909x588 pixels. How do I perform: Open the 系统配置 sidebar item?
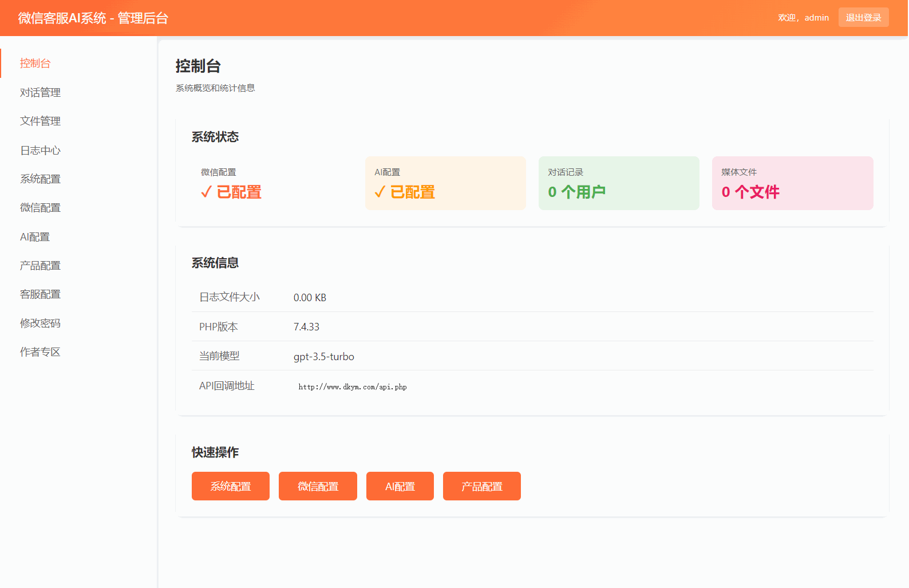(x=40, y=179)
